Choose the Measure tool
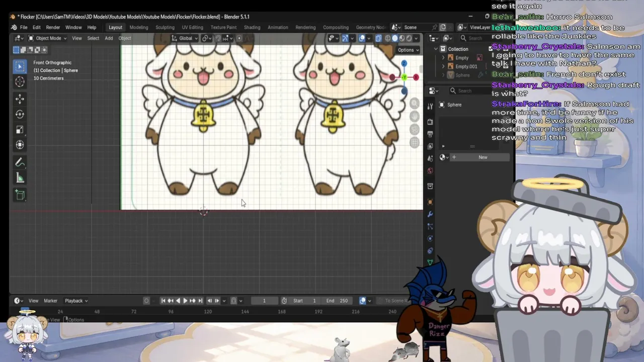This screenshot has width=644, height=362. (x=20, y=178)
